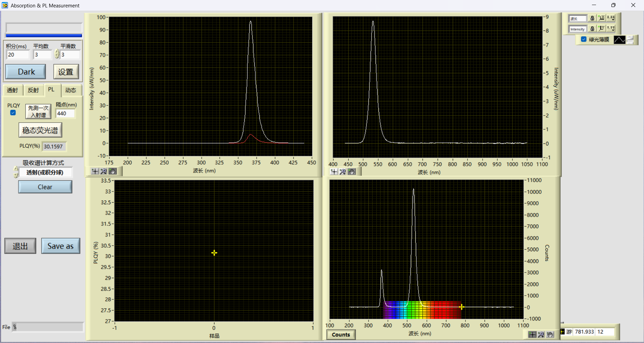
Task: Click zoom tool under top-left graph
Action: pyautogui.click(x=104, y=171)
